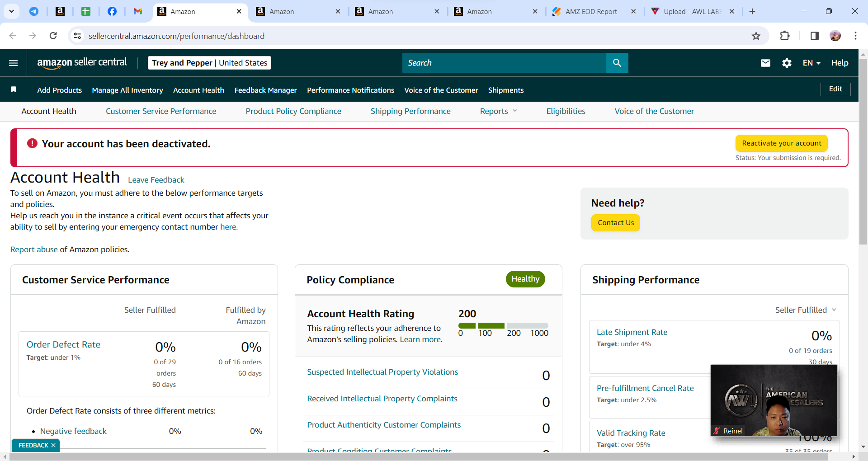Switch to the Gmail pinned tab
868x461 pixels.
(x=138, y=11)
